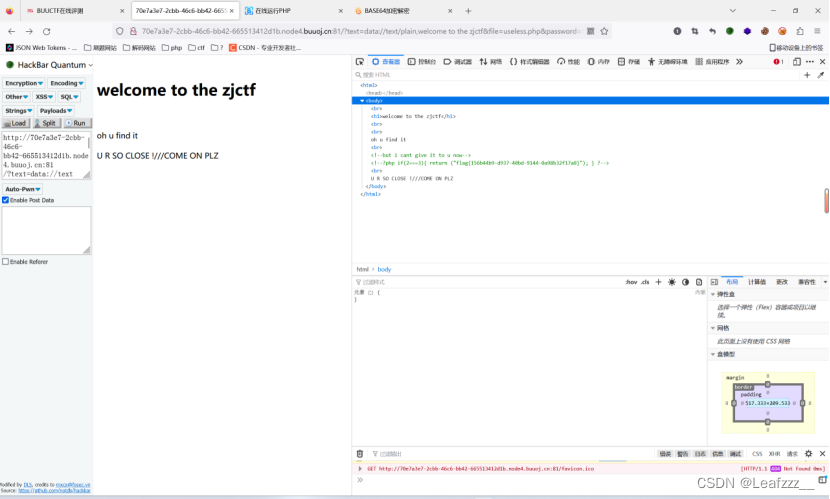Viewport: 830px width, 499px height.
Task: Open HackBar XSS dropdown
Action: point(44,97)
